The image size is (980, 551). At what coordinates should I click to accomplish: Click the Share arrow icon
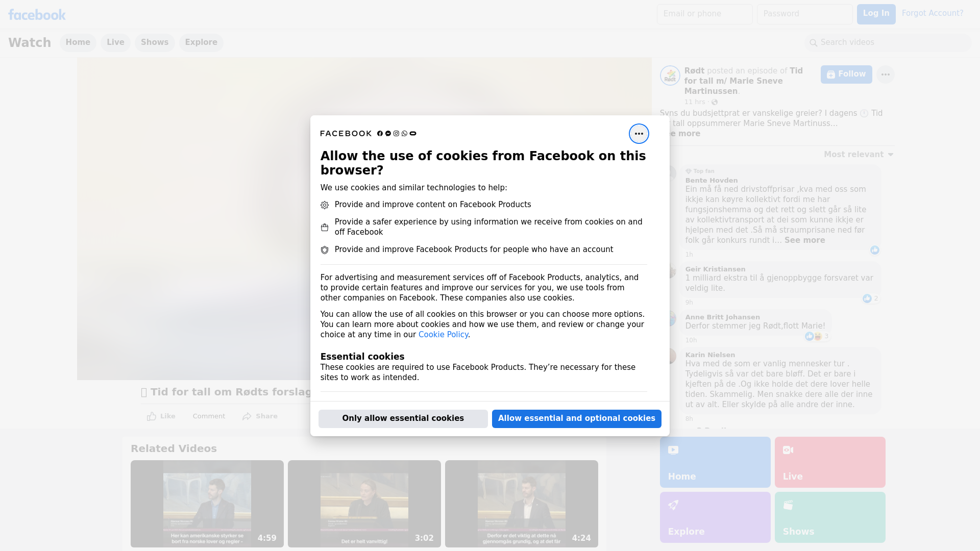247,416
